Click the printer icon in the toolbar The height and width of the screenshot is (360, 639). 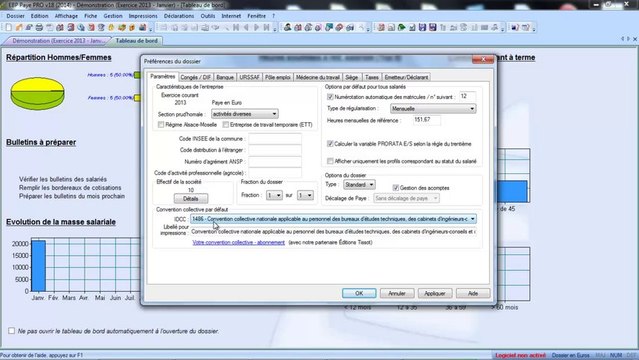(39, 27)
